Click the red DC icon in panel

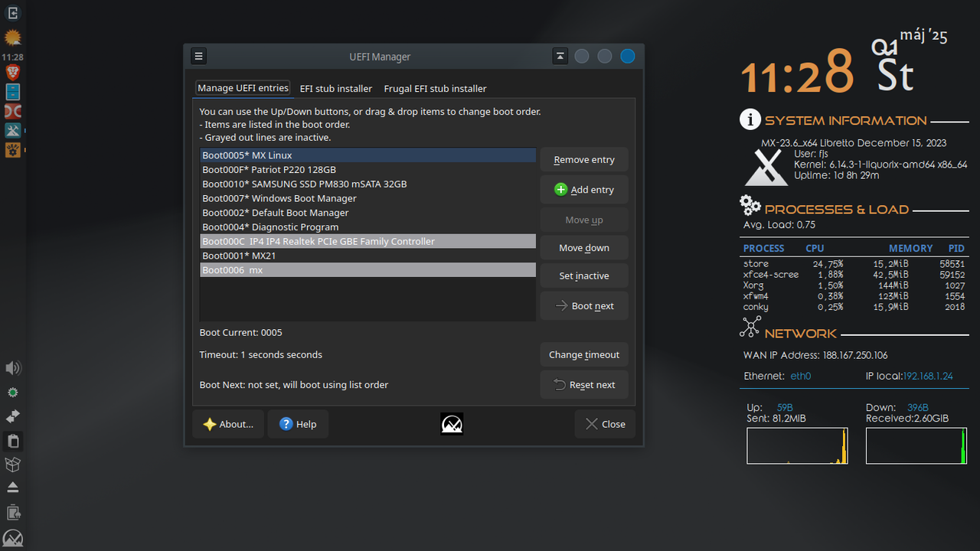(12, 111)
